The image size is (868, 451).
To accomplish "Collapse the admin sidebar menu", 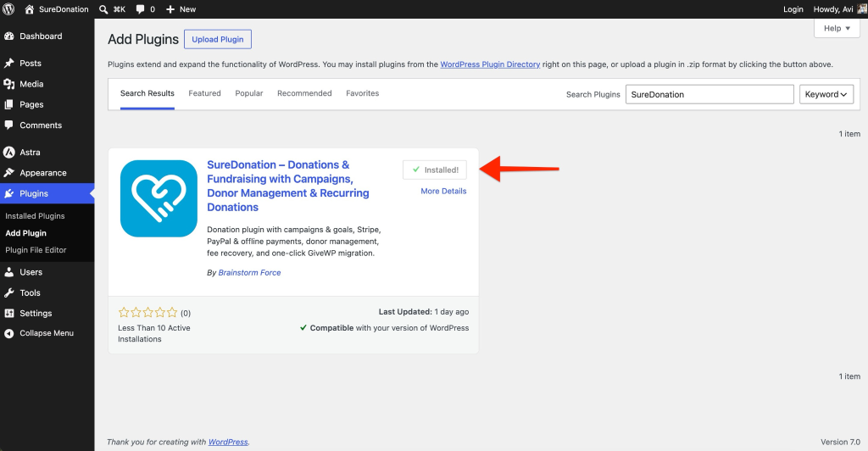I will (x=47, y=333).
